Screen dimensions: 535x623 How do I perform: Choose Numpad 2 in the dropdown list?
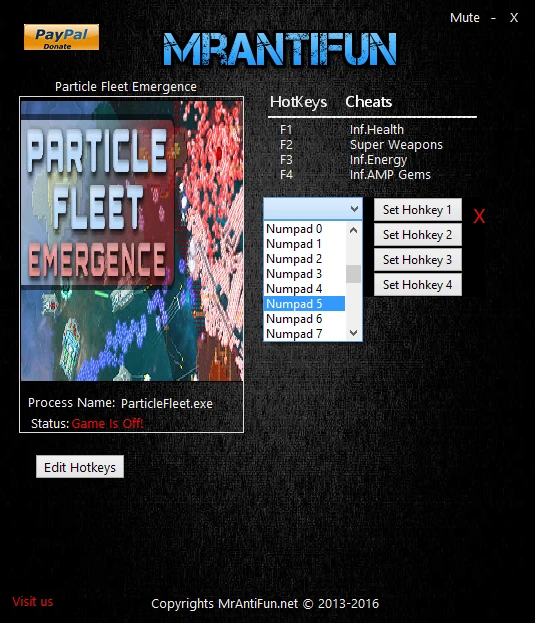(304, 259)
